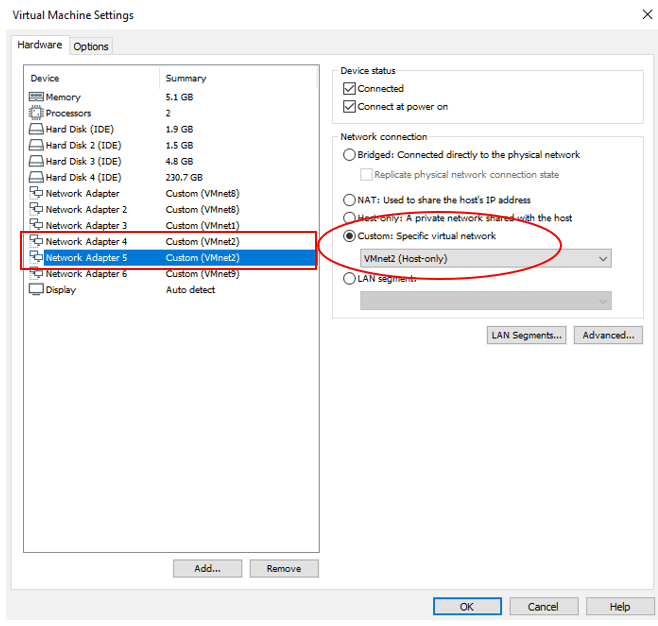Open the Hardware tab
Screen dimensions: 658x626
tap(40, 45)
